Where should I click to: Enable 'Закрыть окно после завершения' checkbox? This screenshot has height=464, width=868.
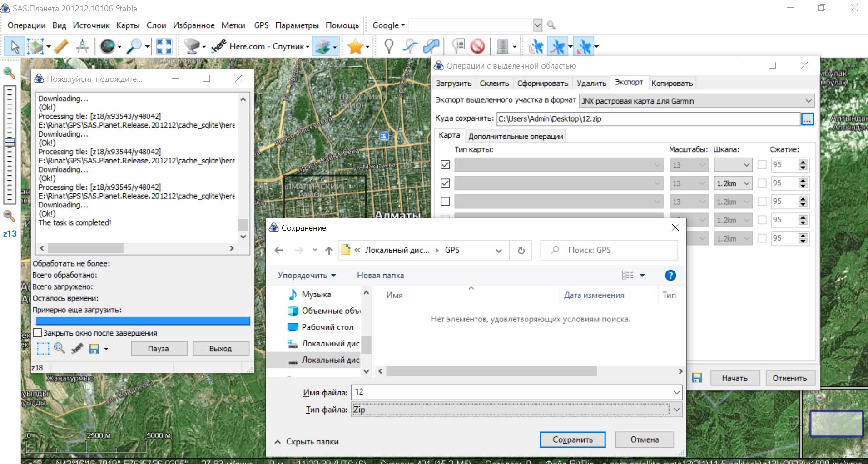pos(38,333)
